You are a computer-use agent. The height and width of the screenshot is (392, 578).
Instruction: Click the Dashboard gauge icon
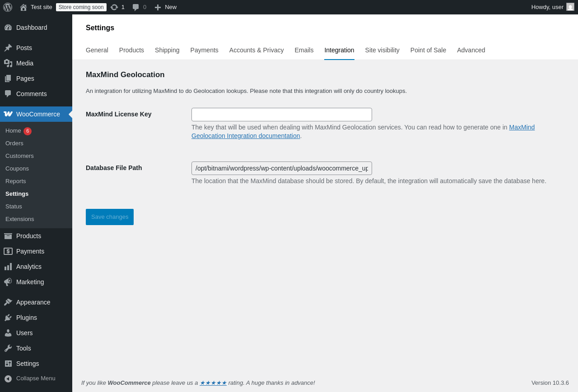(8, 28)
